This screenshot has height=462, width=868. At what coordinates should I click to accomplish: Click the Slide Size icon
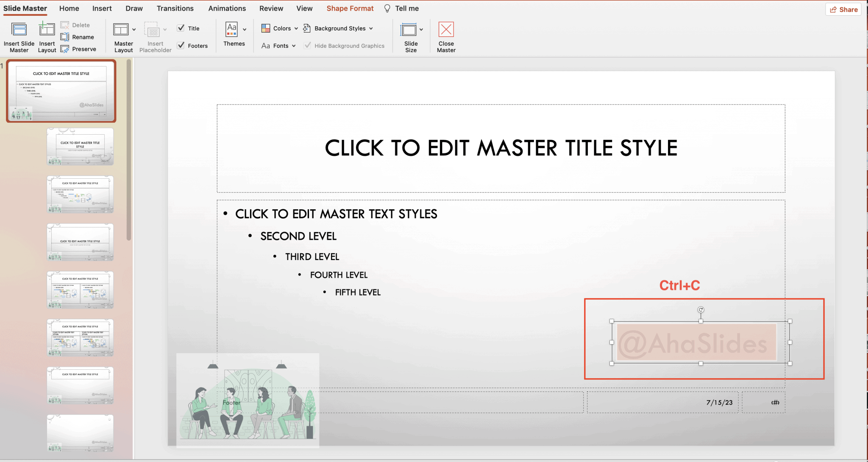[409, 30]
